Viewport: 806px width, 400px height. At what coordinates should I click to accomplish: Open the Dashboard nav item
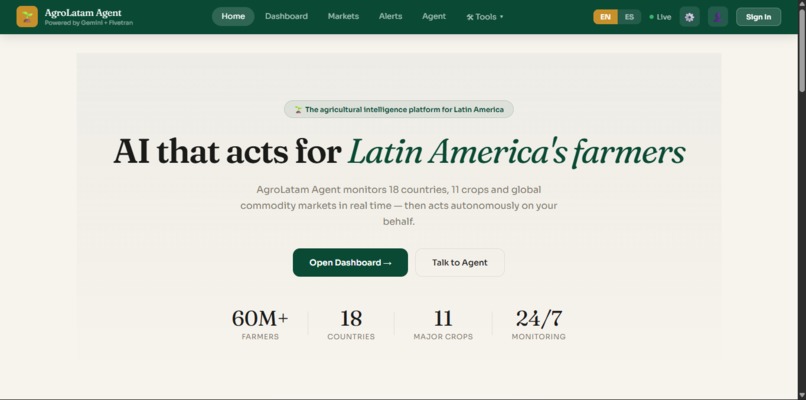[286, 16]
